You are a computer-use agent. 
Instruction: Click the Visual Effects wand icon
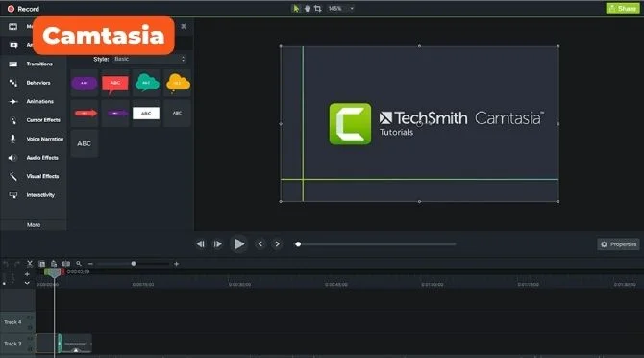(x=13, y=177)
